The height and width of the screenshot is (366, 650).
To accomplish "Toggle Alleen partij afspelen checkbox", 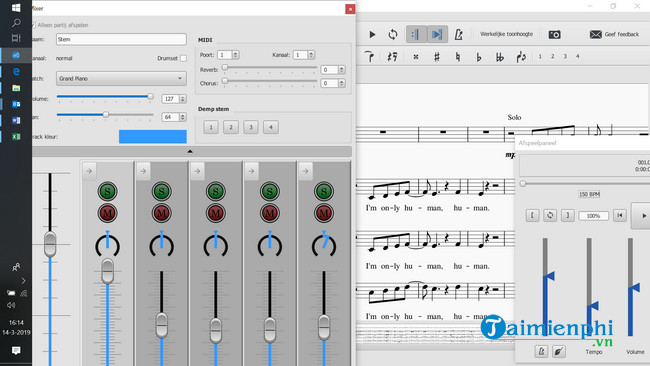I will pos(34,25).
